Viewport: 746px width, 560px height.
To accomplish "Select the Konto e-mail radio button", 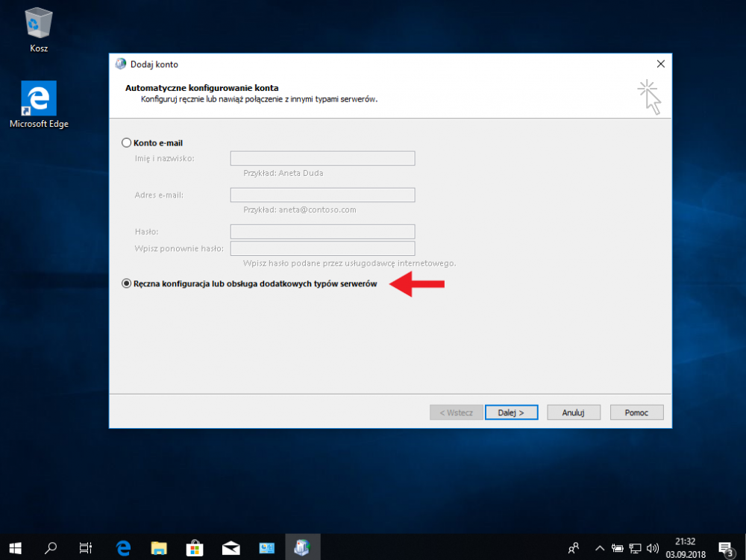I will click(x=126, y=142).
